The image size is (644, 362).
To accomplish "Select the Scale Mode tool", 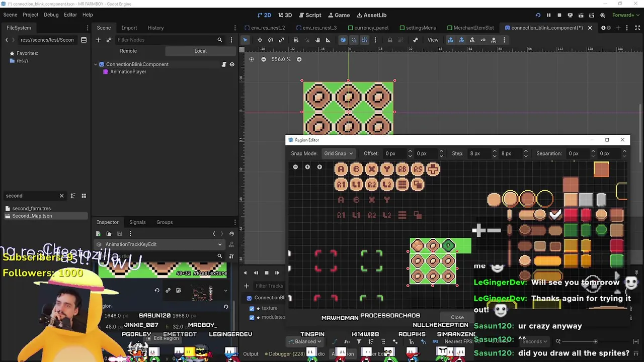I will 281,40.
